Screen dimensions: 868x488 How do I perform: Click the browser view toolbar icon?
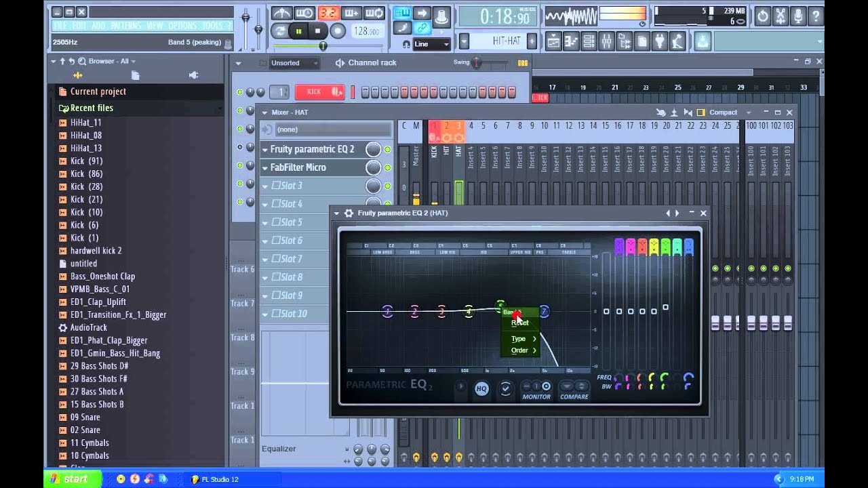click(x=624, y=41)
